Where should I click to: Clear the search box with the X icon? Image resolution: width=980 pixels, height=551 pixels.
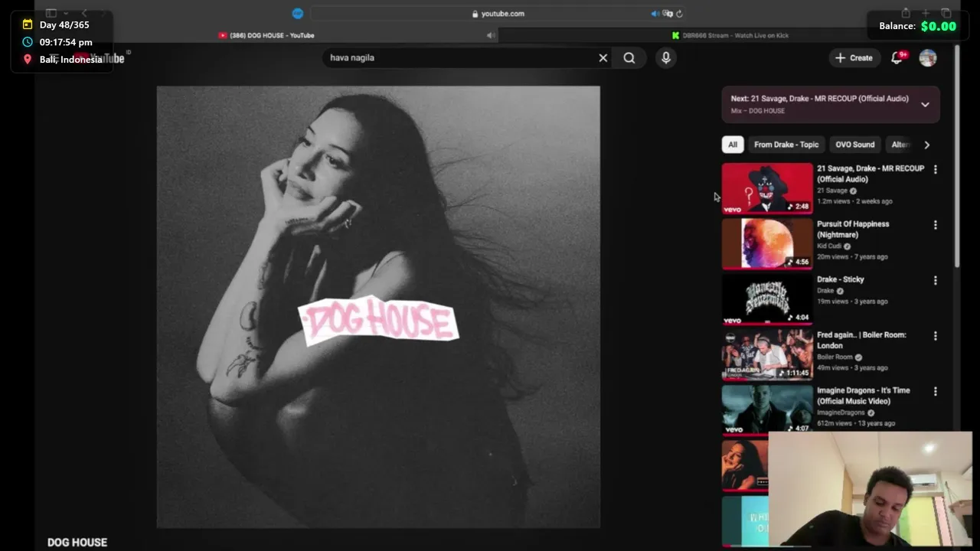pos(603,57)
